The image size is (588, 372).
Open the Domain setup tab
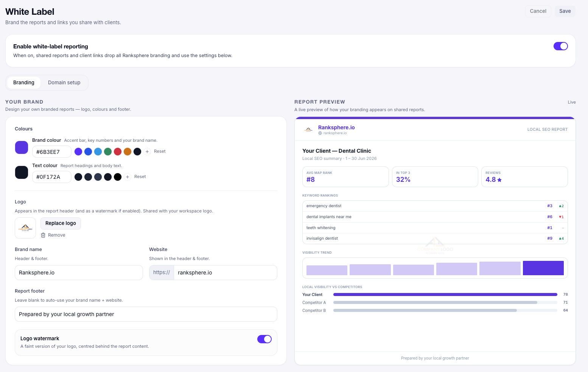point(64,82)
